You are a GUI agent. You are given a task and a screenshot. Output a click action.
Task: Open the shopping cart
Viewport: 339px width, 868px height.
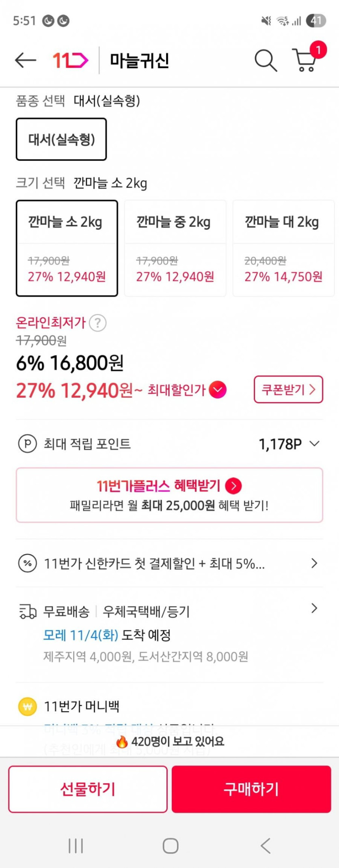[305, 60]
